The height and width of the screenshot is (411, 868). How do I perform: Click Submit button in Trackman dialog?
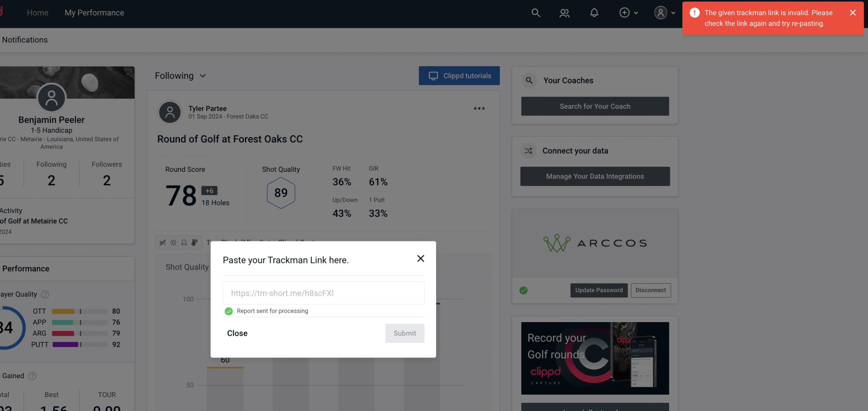[404, 333]
